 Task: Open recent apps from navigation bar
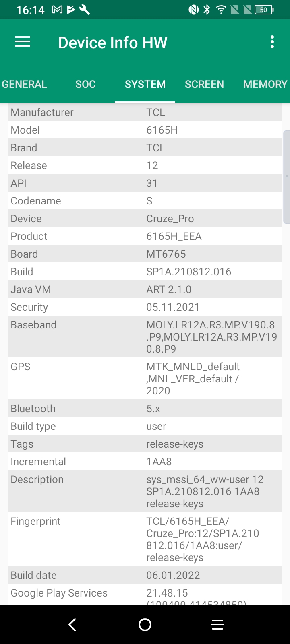(217, 625)
